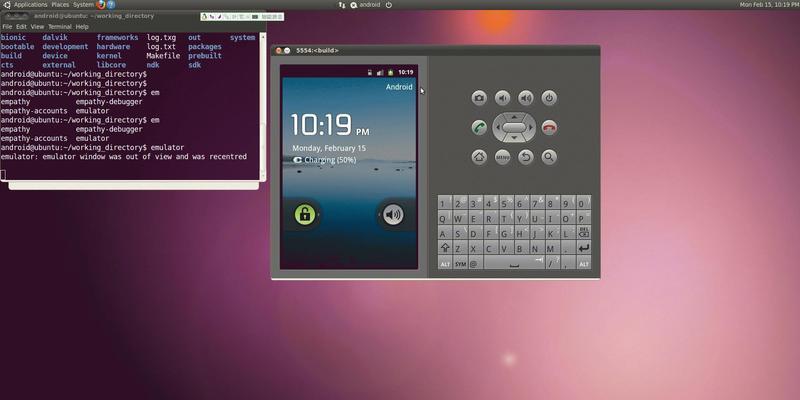Click the terminal vertical scrollbar
Viewport: 800px width, 400px height.
point(263,105)
